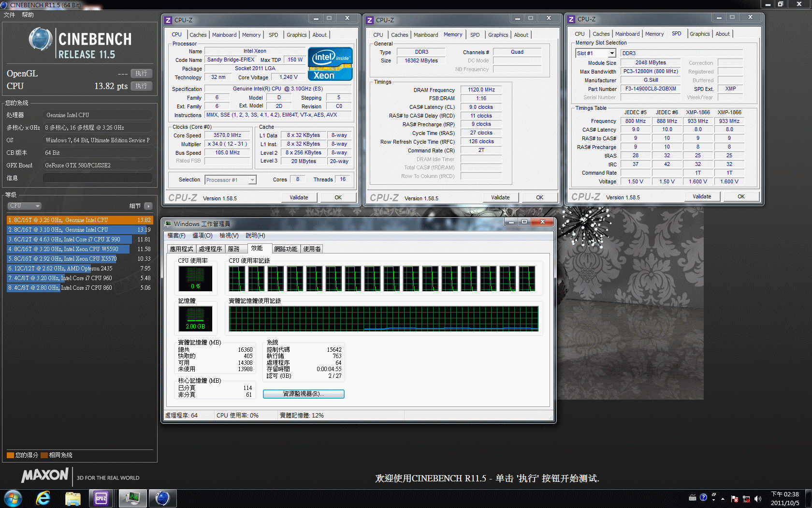The image size is (812, 508).
Task: Open the Action Center flag icon
Action: tap(735, 499)
